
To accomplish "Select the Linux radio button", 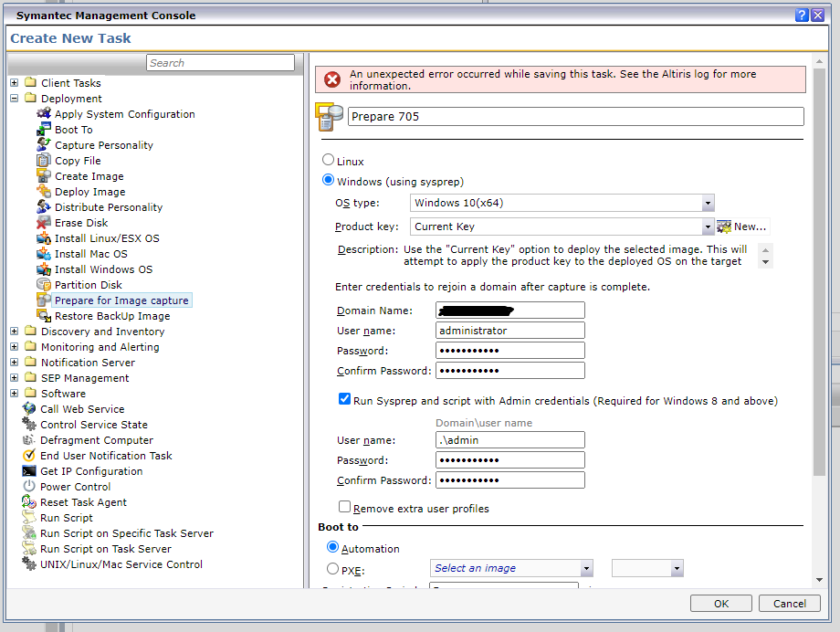I will 329,161.
